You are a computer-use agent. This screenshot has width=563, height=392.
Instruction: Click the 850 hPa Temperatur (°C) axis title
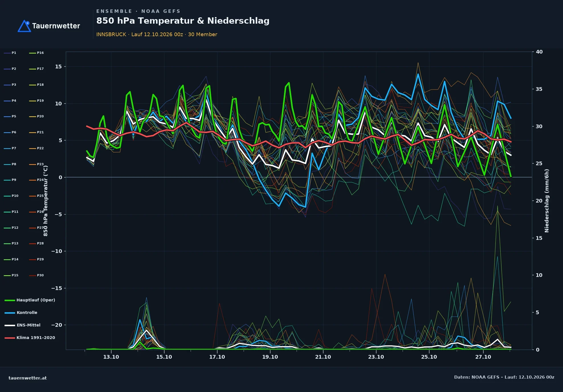[46, 201]
